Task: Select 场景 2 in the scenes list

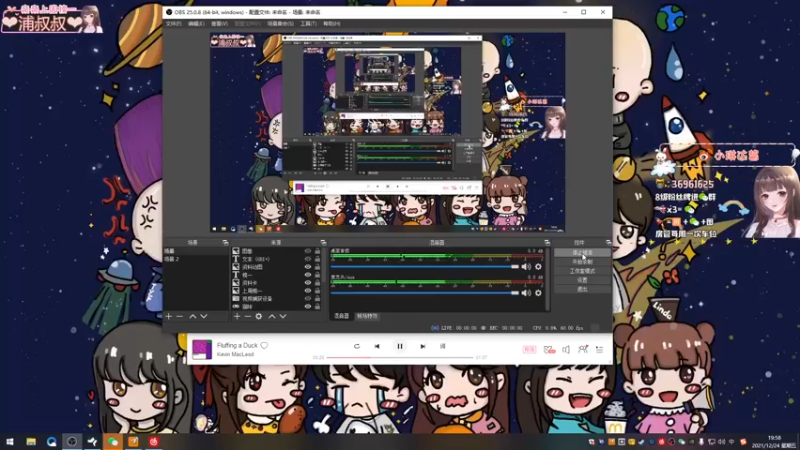Action: 196,259
